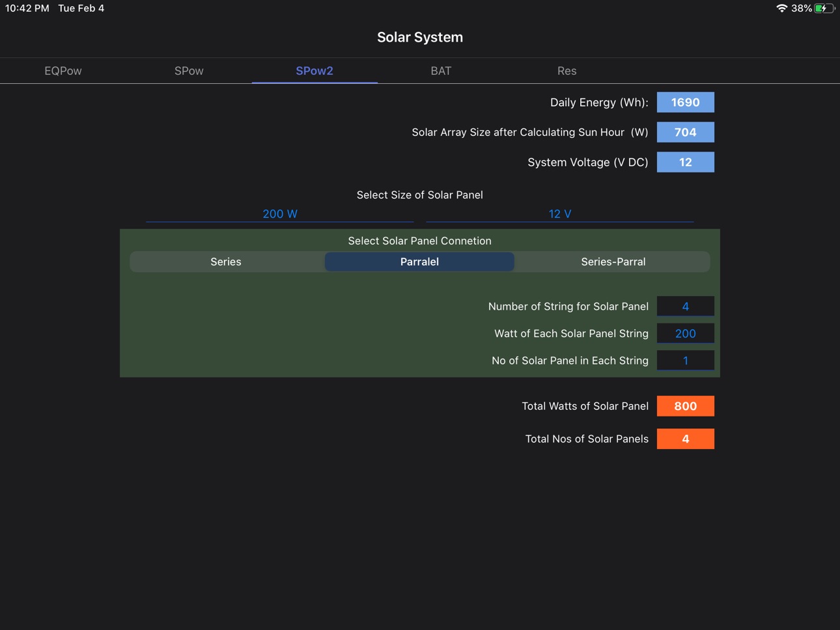
Task: Tap the Select Solar Panel Connetion label
Action: point(420,241)
